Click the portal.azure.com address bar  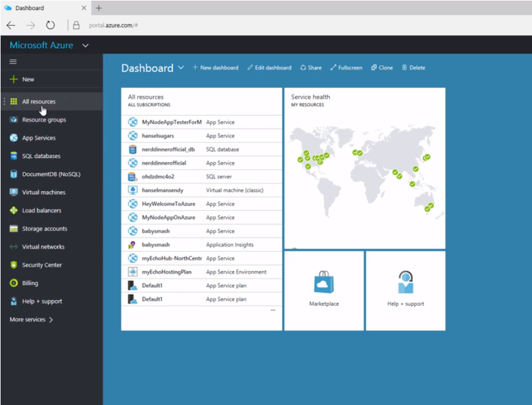coord(113,25)
